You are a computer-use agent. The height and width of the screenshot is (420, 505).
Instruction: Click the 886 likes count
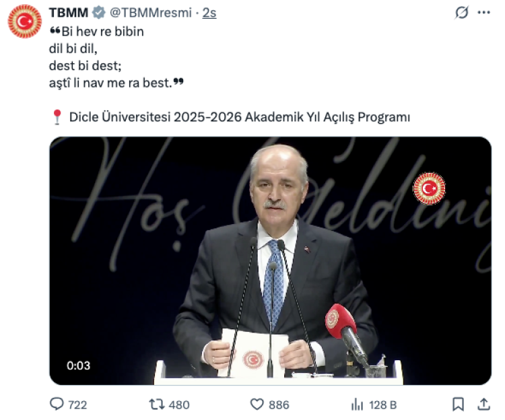pos(279,405)
